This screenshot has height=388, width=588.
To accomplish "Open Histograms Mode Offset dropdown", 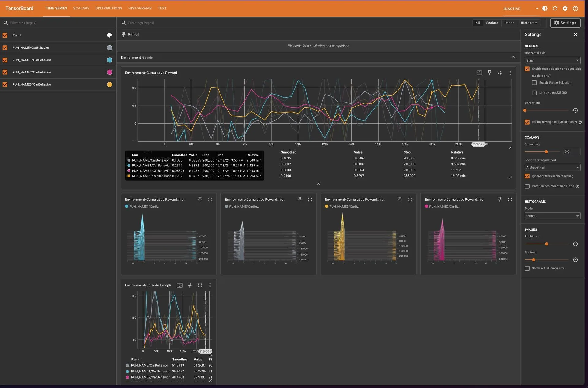I will (552, 216).
